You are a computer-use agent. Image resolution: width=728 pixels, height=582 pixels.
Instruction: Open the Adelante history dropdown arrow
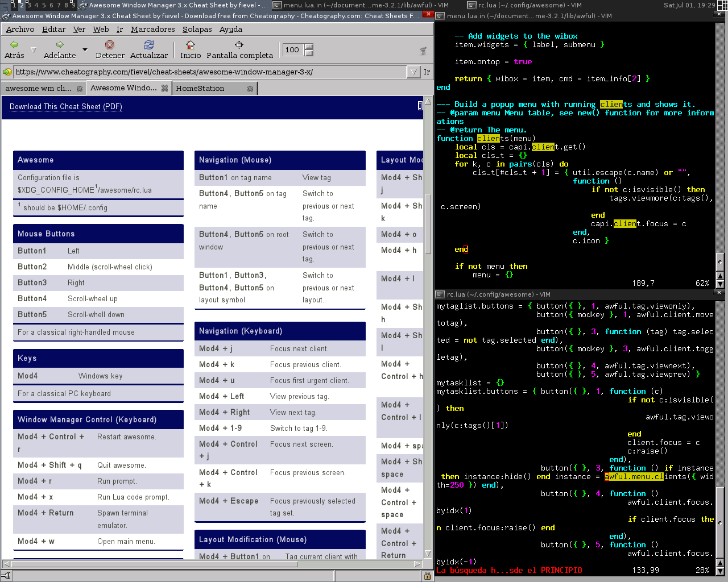85,50
